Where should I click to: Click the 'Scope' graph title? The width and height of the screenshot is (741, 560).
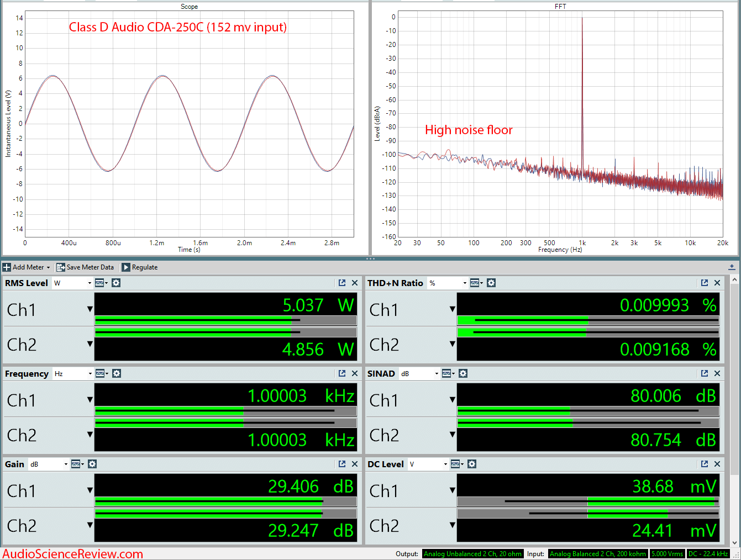[x=189, y=7]
